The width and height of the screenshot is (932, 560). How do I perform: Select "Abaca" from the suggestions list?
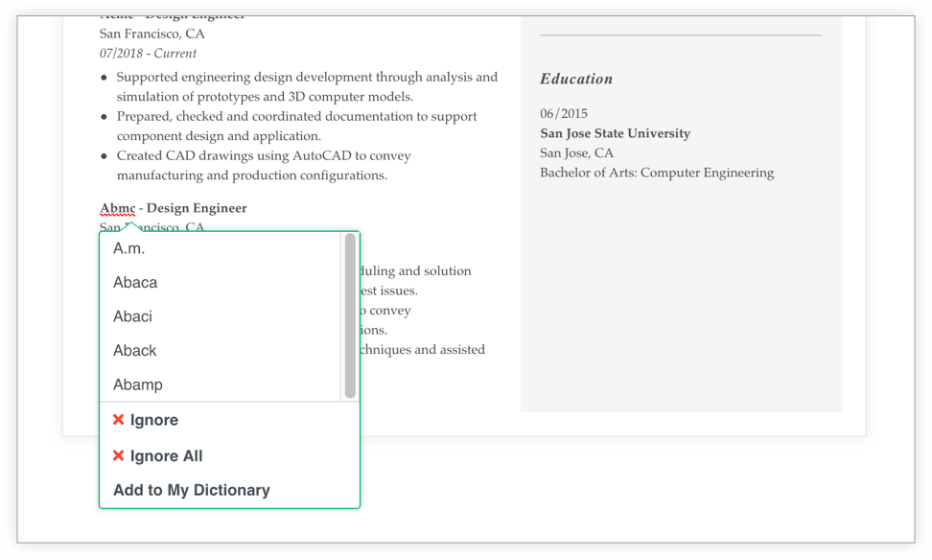pos(135,283)
